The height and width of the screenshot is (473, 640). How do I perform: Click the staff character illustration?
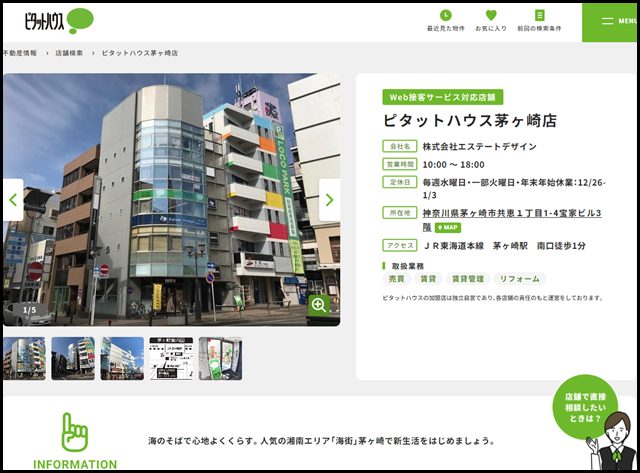612,442
